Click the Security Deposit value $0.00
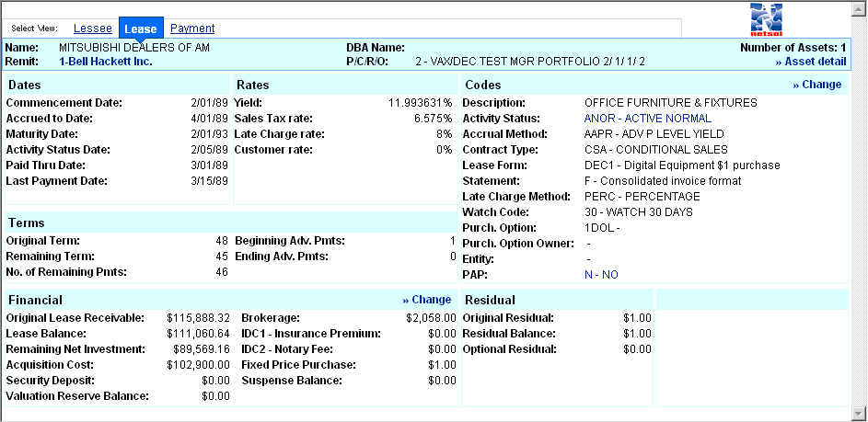This screenshot has height=422, width=868. coord(215,381)
